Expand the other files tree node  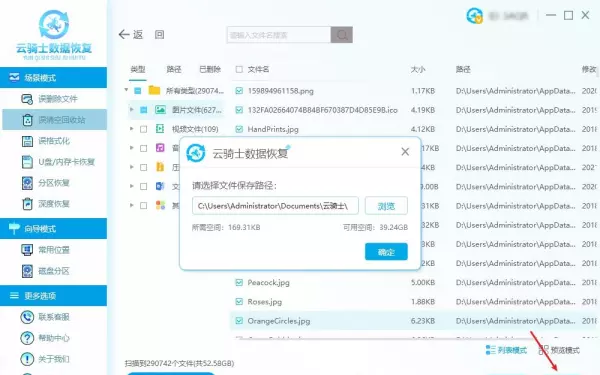[x=132, y=205]
